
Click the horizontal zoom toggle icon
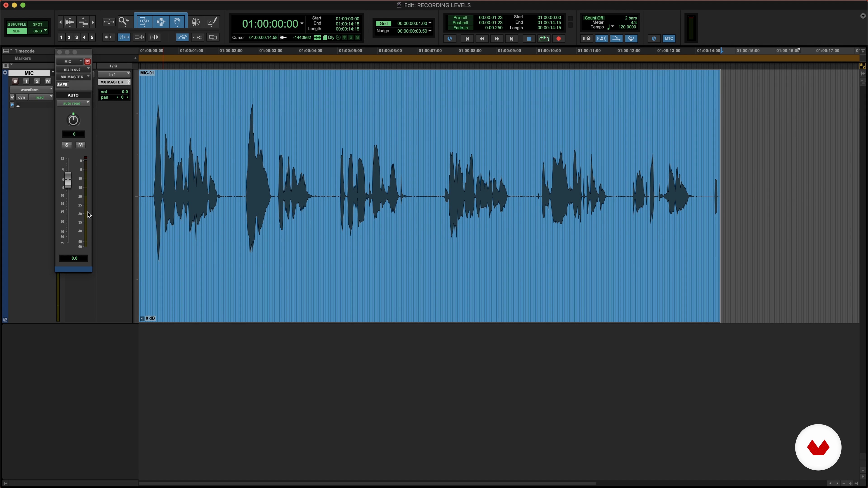pyautogui.click(x=109, y=22)
